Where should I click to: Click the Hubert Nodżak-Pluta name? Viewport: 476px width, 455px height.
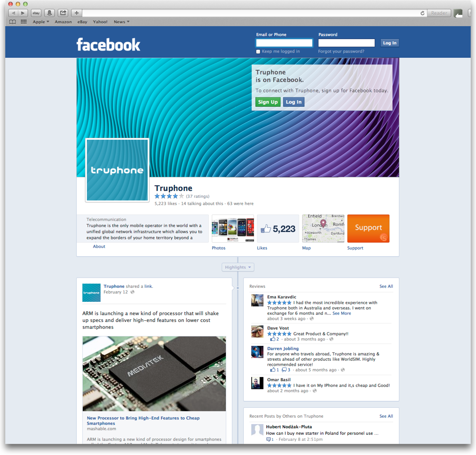pyautogui.click(x=289, y=427)
